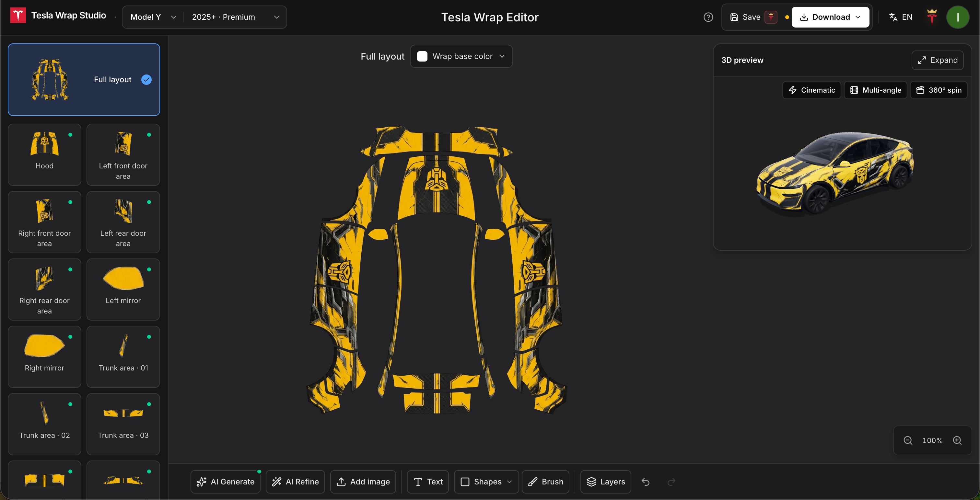The height and width of the screenshot is (500, 980).
Task: Open the Shapes tool dropdown
Action: tap(486, 482)
